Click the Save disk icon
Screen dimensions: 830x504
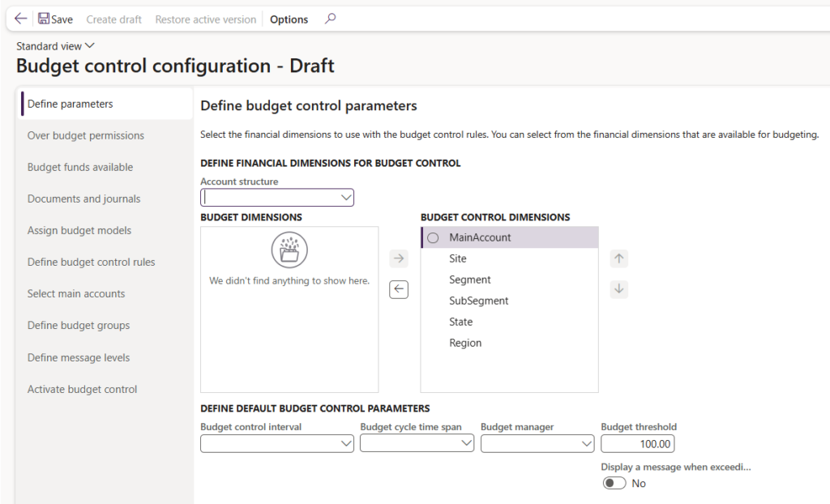44,19
